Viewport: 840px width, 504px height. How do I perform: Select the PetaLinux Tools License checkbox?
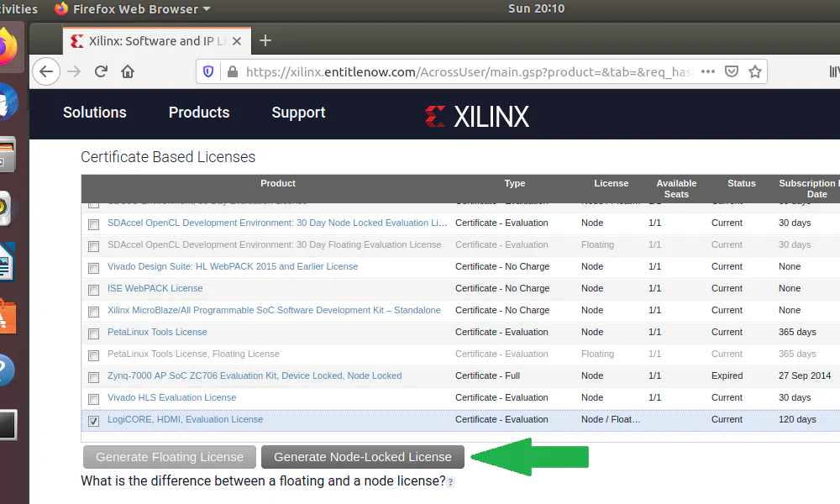coord(93,333)
